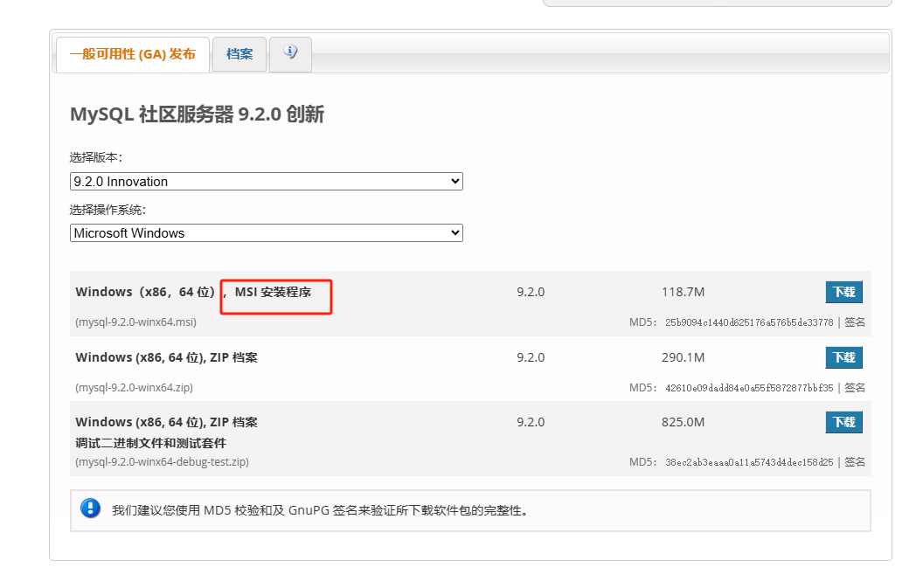The height and width of the screenshot is (588, 916).
Task: Download the 290.1M ZIP archive
Action: (843, 357)
